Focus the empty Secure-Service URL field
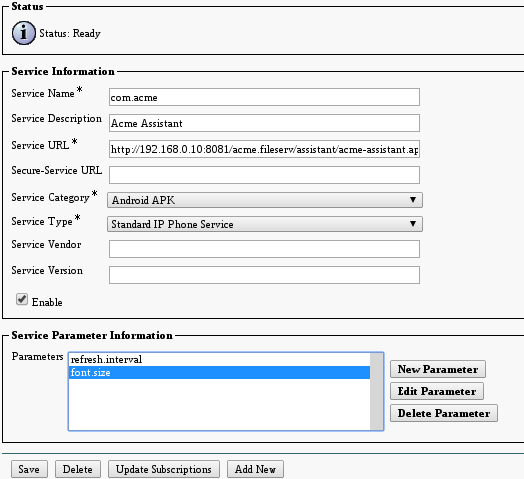The width and height of the screenshot is (524, 479). [264, 175]
